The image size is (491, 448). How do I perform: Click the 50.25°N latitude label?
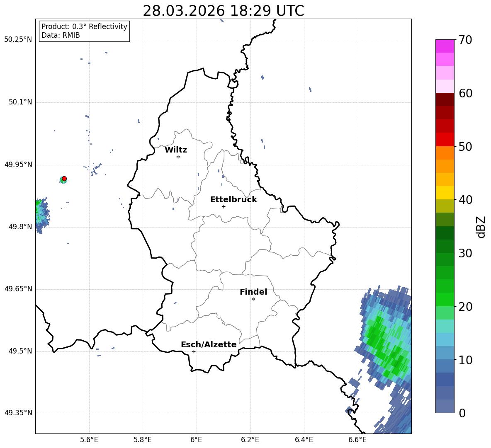point(18,40)
